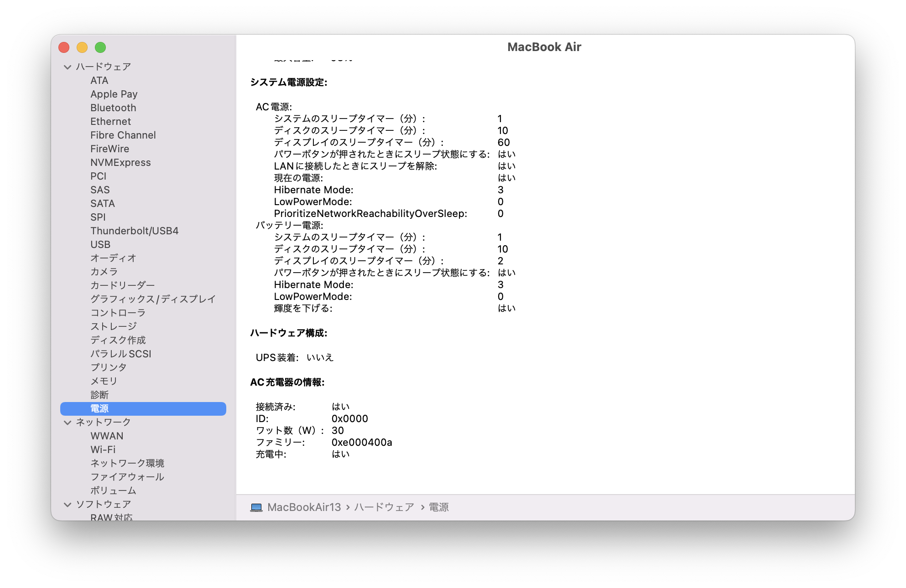Screen dimensions: 906x588
Task: Click ハードウェア breadcrumb in path bar
Action: [x=384, y=507]
